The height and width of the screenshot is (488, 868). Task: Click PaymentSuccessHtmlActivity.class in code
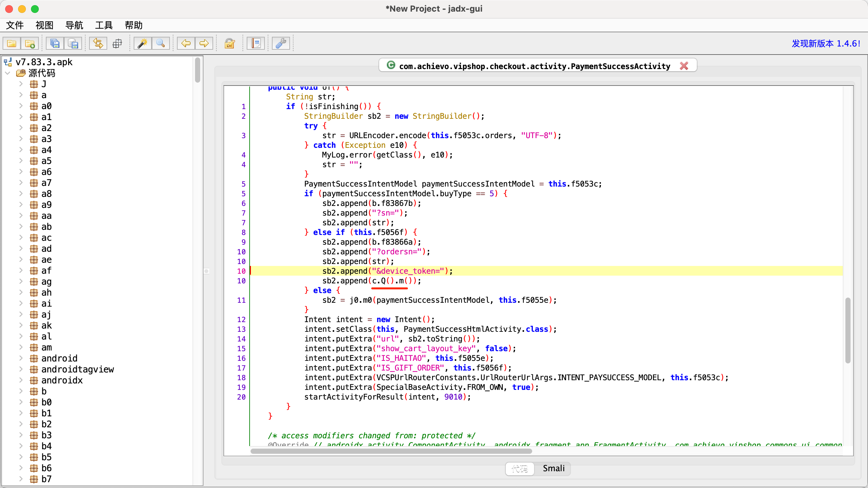pos(476,329)
